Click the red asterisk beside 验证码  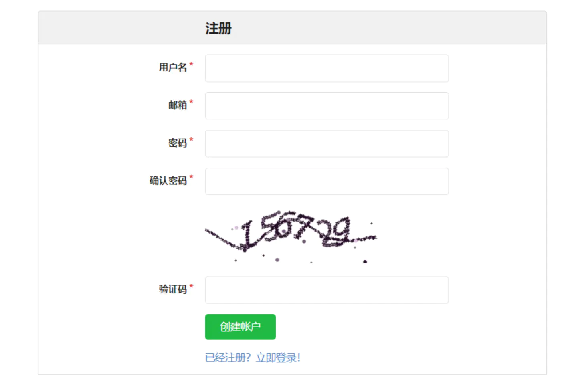(x=191, y=286)
